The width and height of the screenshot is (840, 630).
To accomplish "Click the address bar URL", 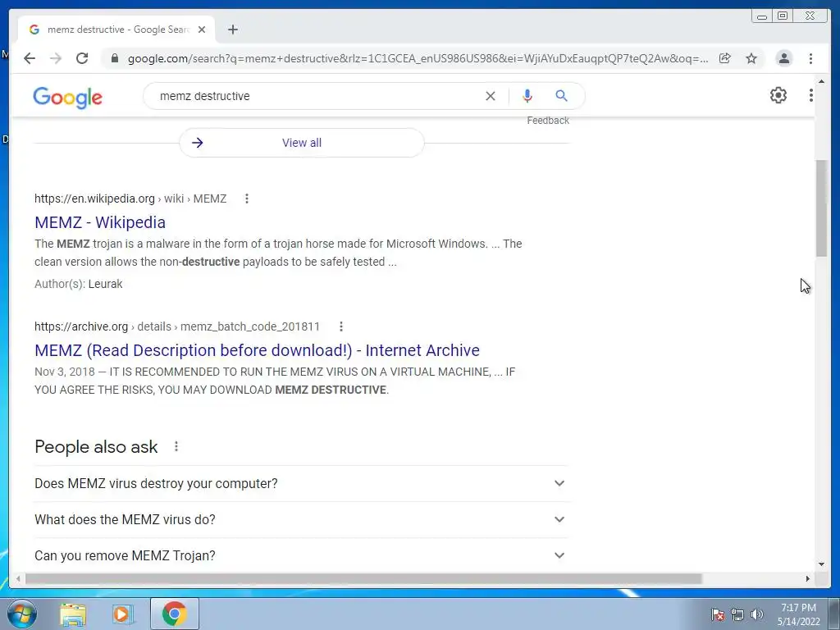I will pos(418,58).
